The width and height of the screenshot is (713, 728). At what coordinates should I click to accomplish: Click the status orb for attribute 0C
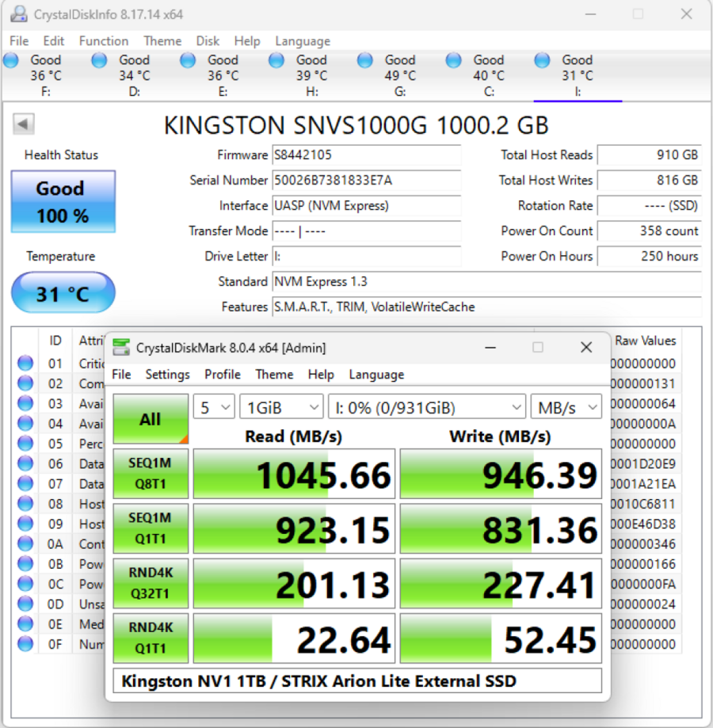(x=25, y=584)
